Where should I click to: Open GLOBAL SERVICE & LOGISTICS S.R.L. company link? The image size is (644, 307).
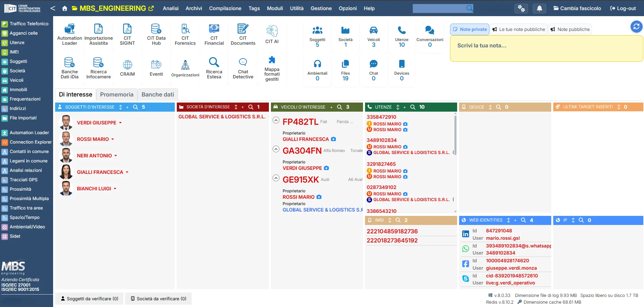222,117
